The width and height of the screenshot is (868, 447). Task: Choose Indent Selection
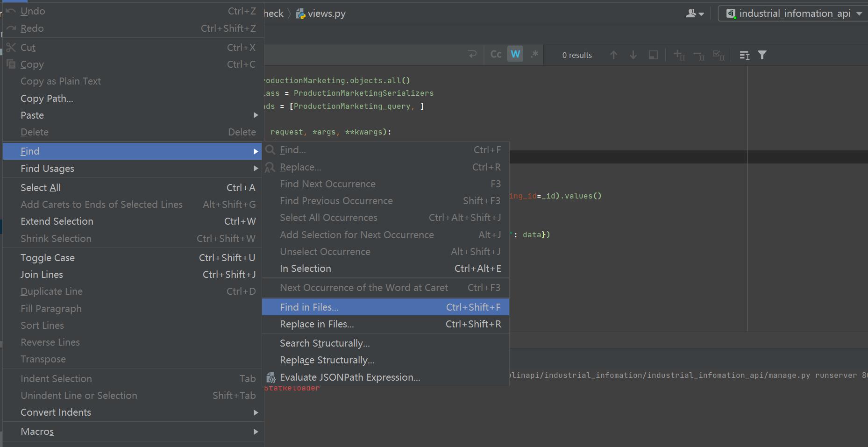[132, 379]
